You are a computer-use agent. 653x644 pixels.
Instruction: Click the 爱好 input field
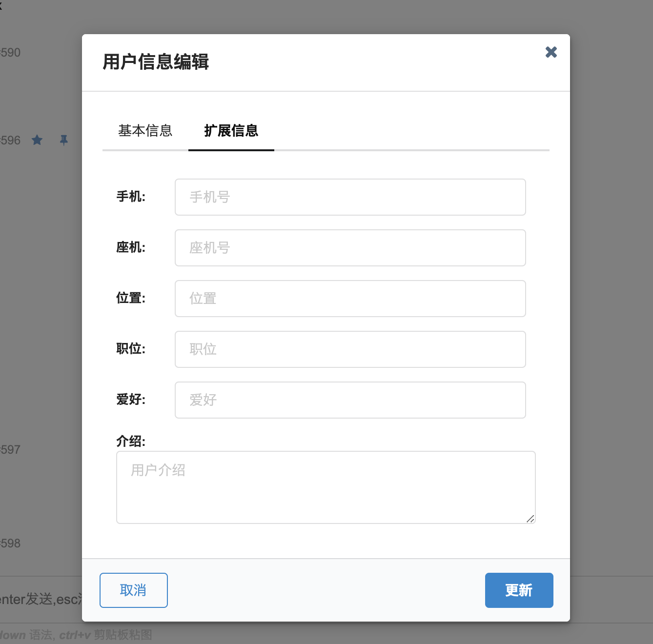click(350, 400)
